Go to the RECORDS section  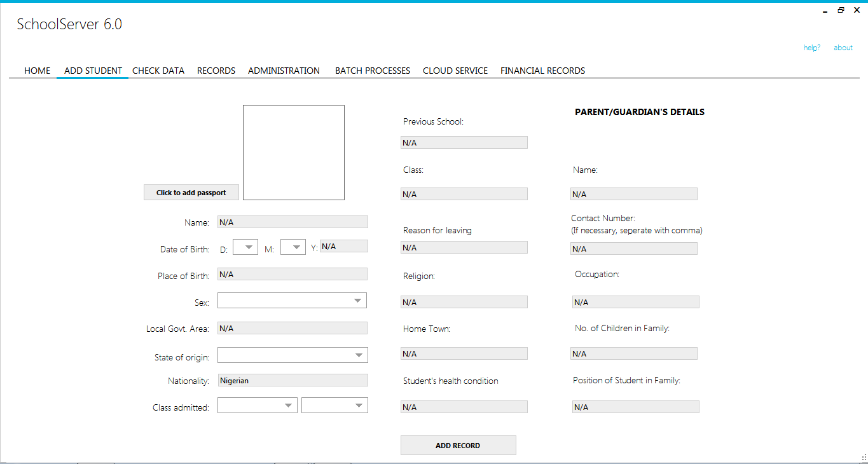click(216, 71)
